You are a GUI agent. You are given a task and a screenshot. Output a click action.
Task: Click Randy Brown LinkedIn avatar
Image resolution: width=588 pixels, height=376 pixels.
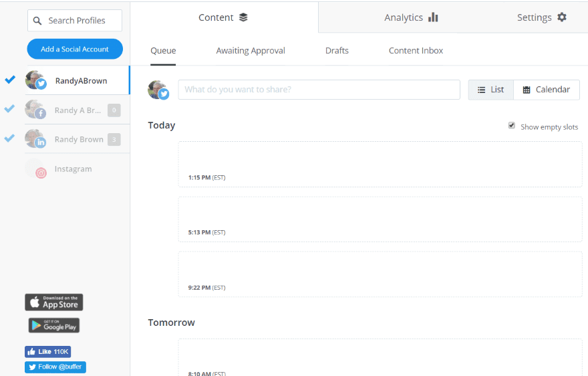tap(35, 138)
